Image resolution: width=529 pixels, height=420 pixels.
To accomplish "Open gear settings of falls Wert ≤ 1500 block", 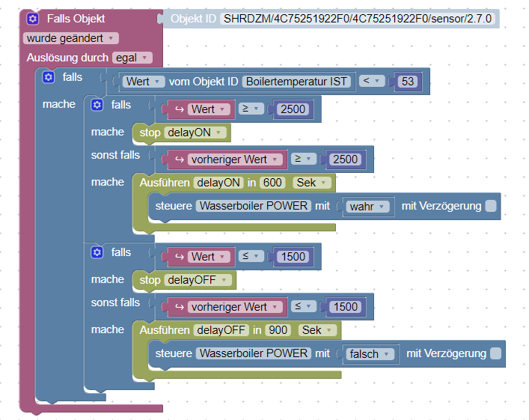I will coord(97,252).
